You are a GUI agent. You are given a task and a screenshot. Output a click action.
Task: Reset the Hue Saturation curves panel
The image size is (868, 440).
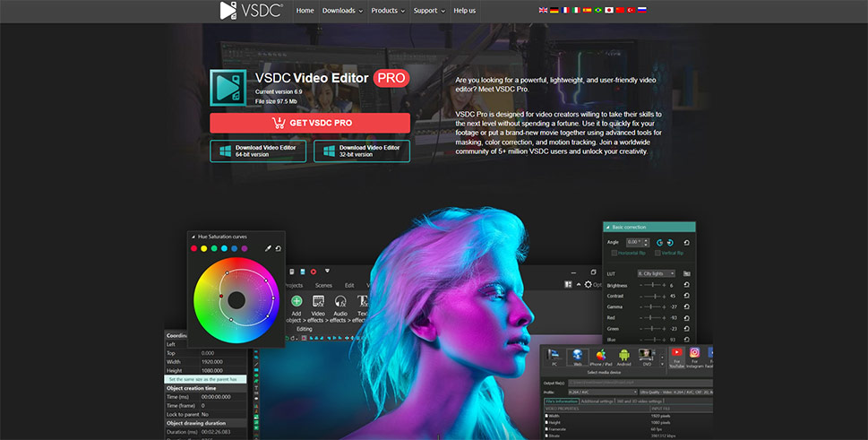point(279,248)
